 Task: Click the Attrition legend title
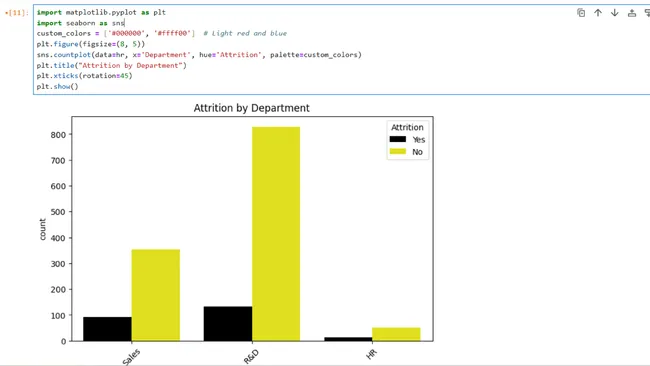[407, 128]
